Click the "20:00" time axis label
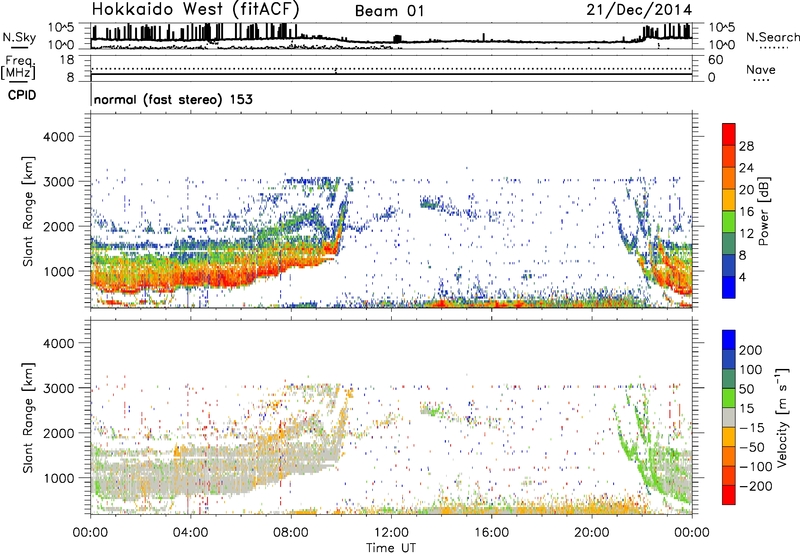The height and width of the screenshot is (554, 800). pyautogui.click(x=591, y=533)
